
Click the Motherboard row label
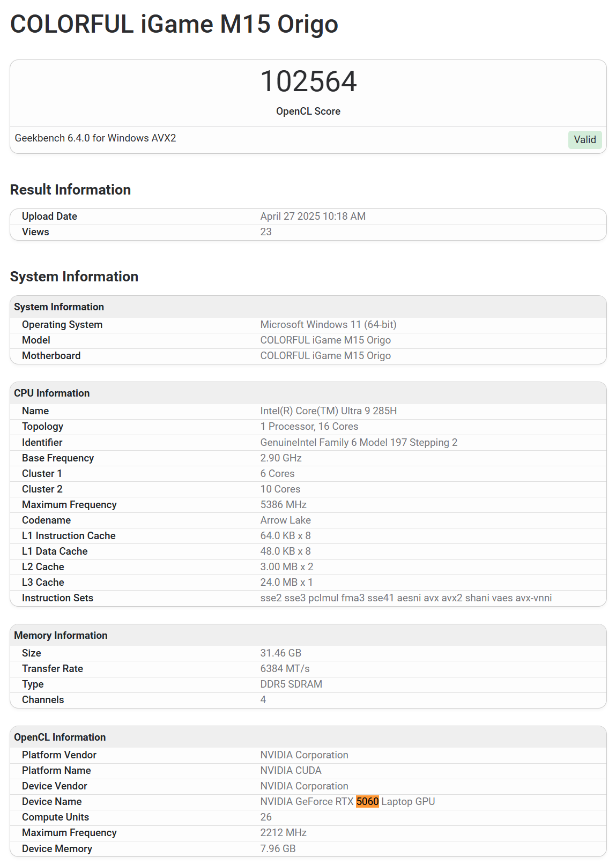(x=51, y=355)
